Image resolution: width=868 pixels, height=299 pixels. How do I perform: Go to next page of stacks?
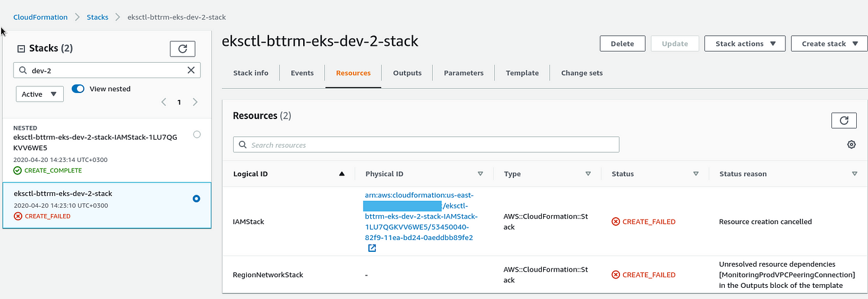click(x=195, y=102)
